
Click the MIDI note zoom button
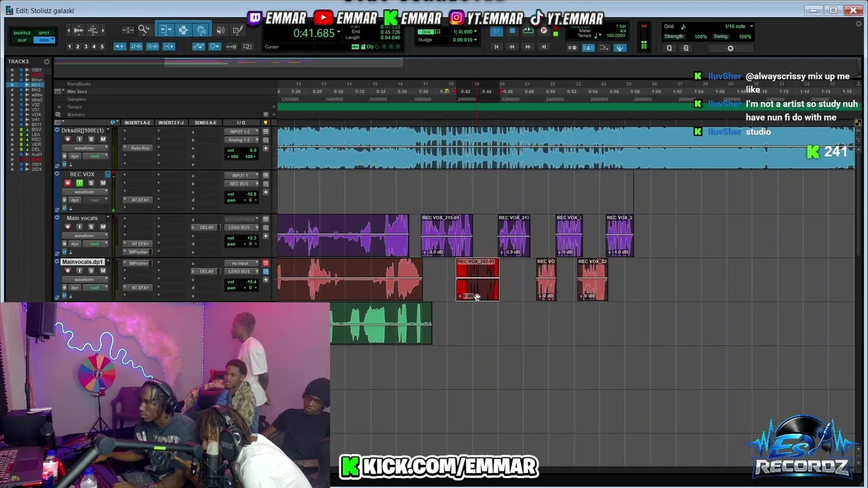point(93,30)
